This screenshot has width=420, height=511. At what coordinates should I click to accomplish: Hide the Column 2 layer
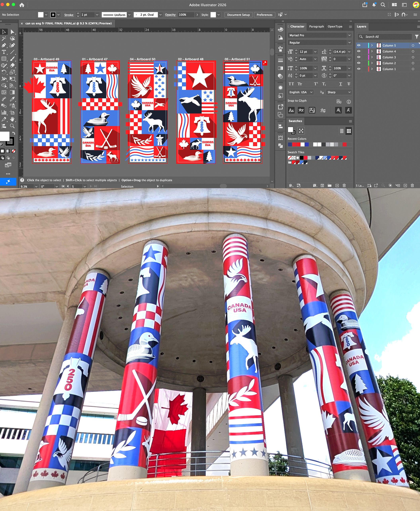pos(359,63)
